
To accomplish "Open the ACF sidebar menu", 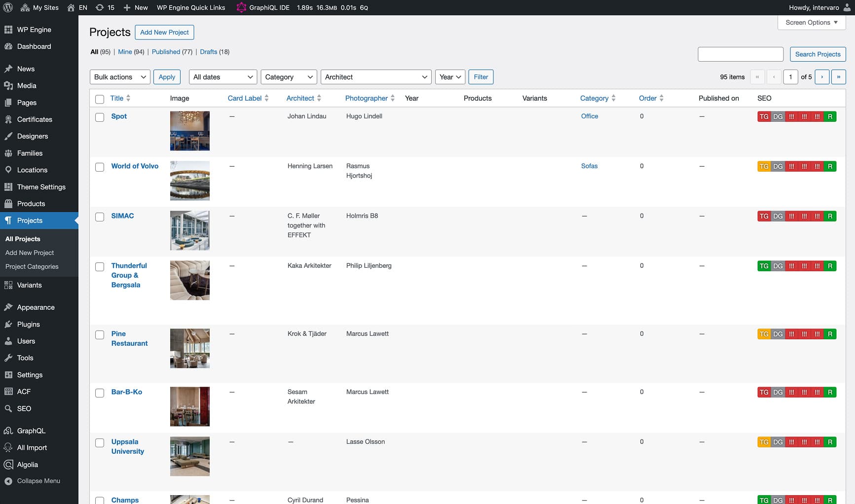I will pyautogui.click(x=23, y=391).
